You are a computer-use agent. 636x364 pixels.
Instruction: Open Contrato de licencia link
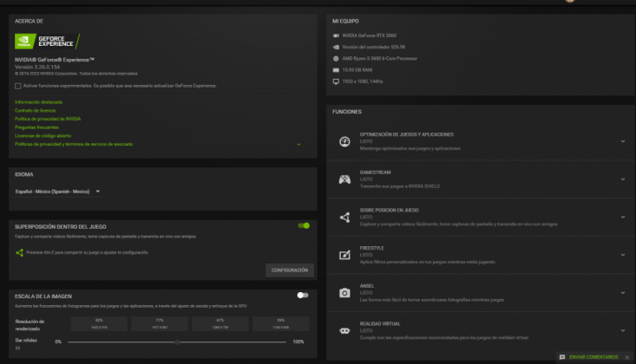[36, 111]
